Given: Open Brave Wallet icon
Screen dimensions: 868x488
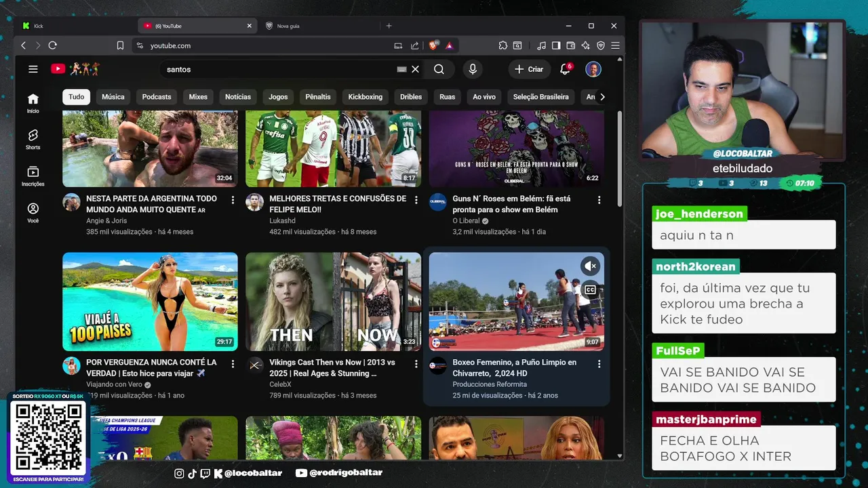Looking at the screenshot, I should click(x=570, y=45).
